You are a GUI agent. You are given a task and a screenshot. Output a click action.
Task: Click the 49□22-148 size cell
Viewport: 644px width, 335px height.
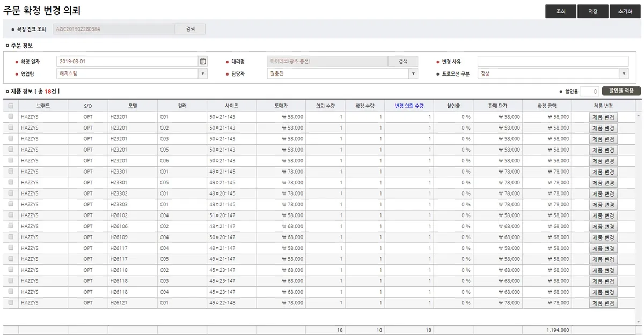(x=232, y=303)
